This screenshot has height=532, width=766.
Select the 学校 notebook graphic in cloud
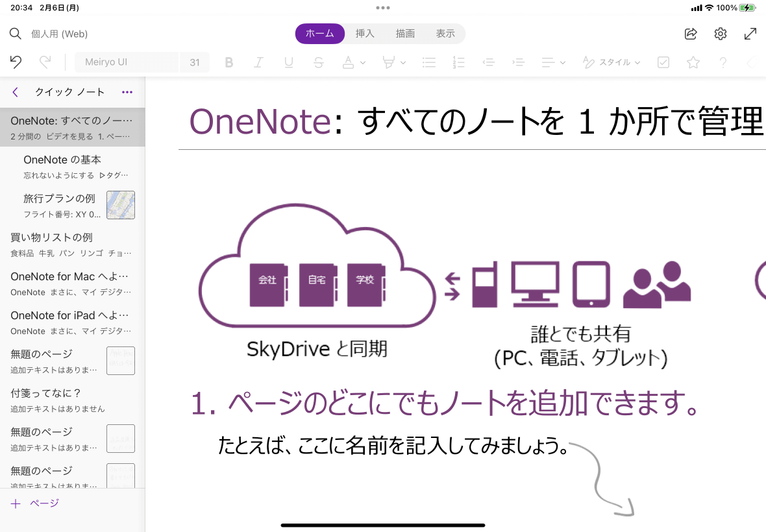(x=366, y=285)
